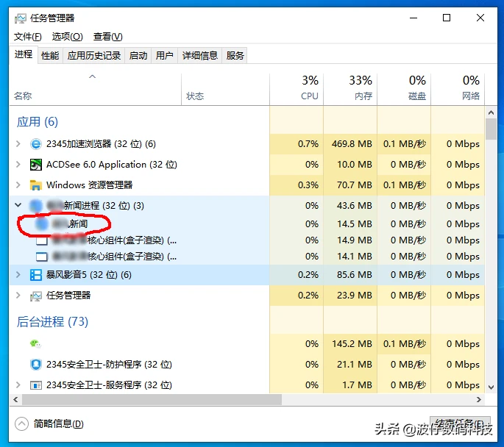
Task: Click icon of second 核心组件(盒子渲染) row
Action: click(x=42, y=257)
